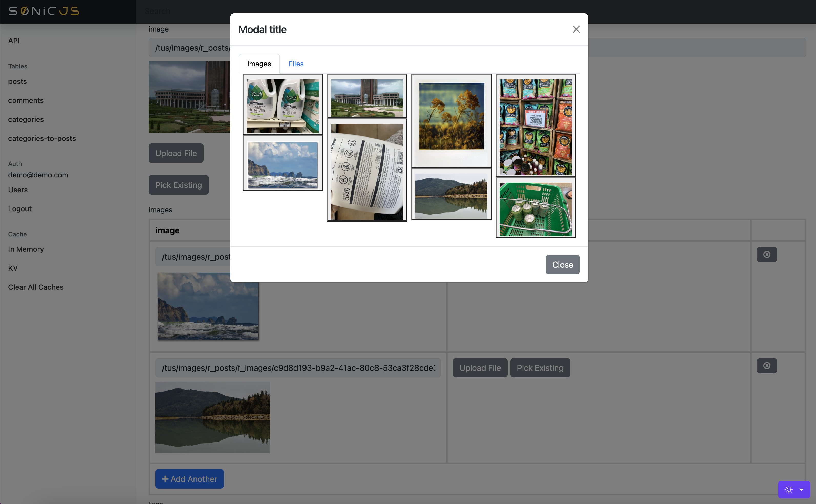Navigate to the categories-to-posts table
Viewport: 816px width, 504px height.
tap(42, 138)
